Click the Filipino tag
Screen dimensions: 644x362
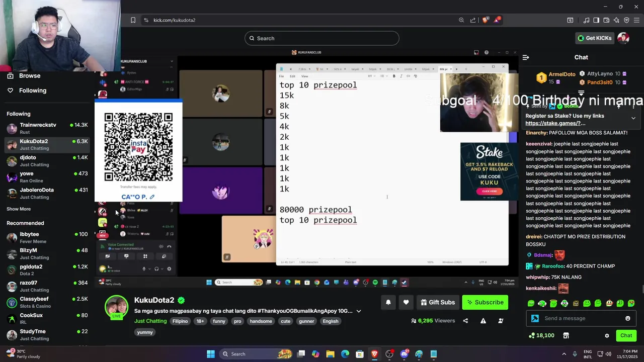[x=180, y=321]
